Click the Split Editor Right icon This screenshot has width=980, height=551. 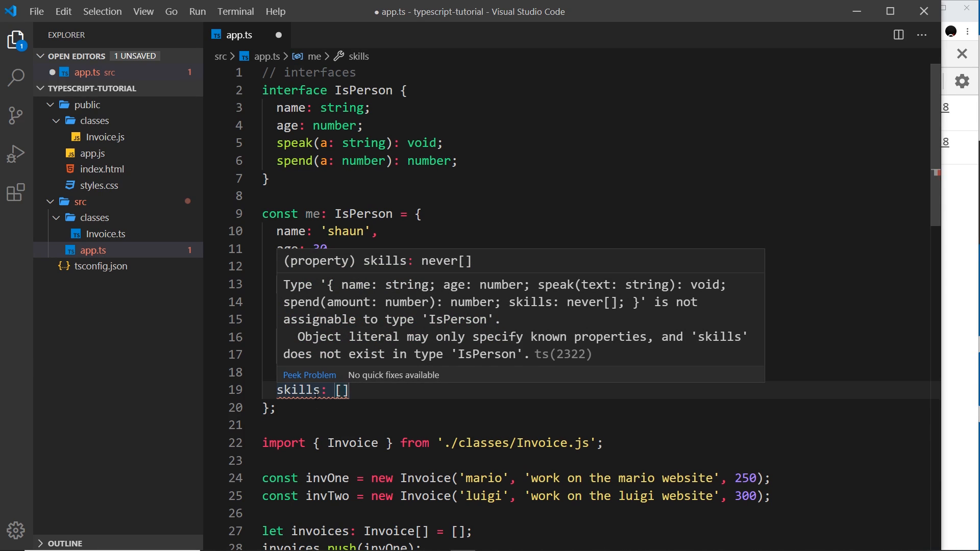[x=898, y=35]
